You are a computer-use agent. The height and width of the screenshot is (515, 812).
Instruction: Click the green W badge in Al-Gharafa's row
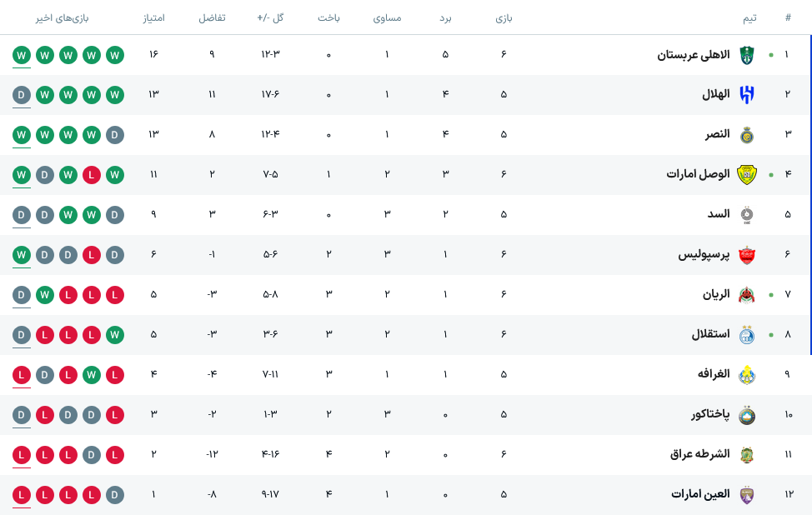pyautogui.click(x=92, y=375)
